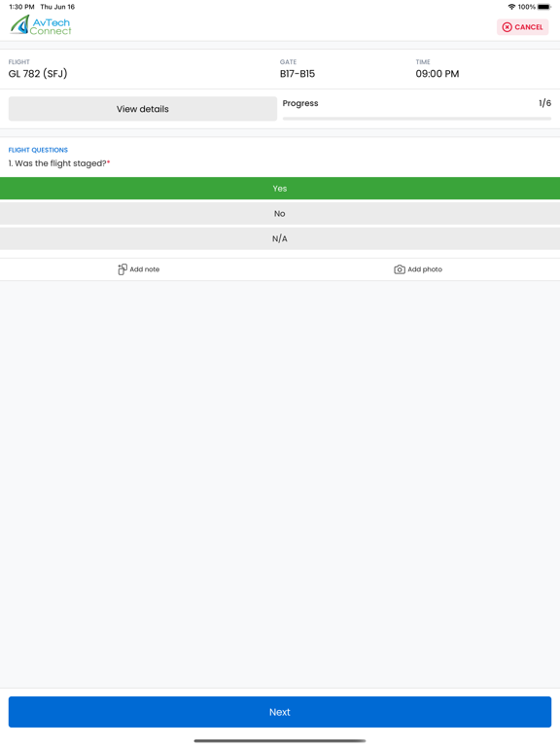Tap the Add note icon
Viewport: 560px width, 747px height.
122,269
